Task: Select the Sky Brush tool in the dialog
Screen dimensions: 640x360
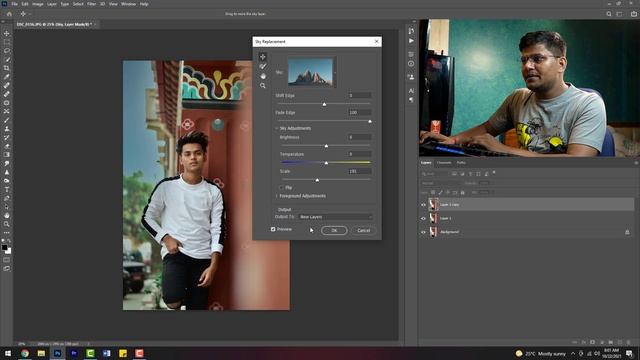Action: click(263, 66)
